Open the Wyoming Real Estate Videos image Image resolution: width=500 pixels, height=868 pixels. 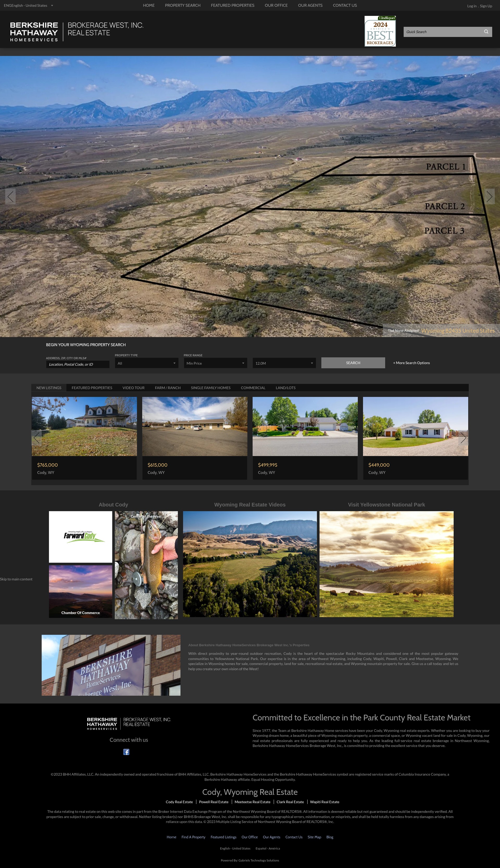coord(250,564)
